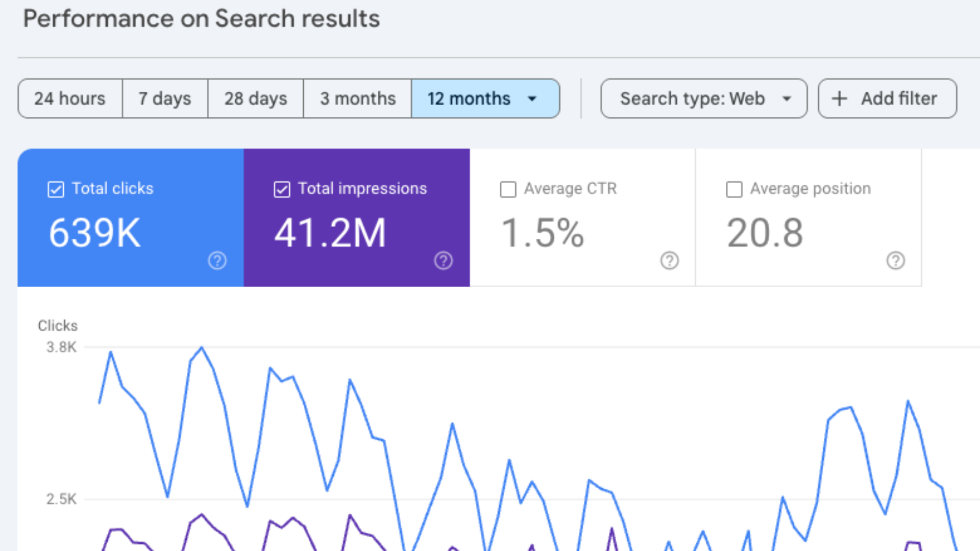
Task: Switch to the 28 days range
Action: click(255, 98)
